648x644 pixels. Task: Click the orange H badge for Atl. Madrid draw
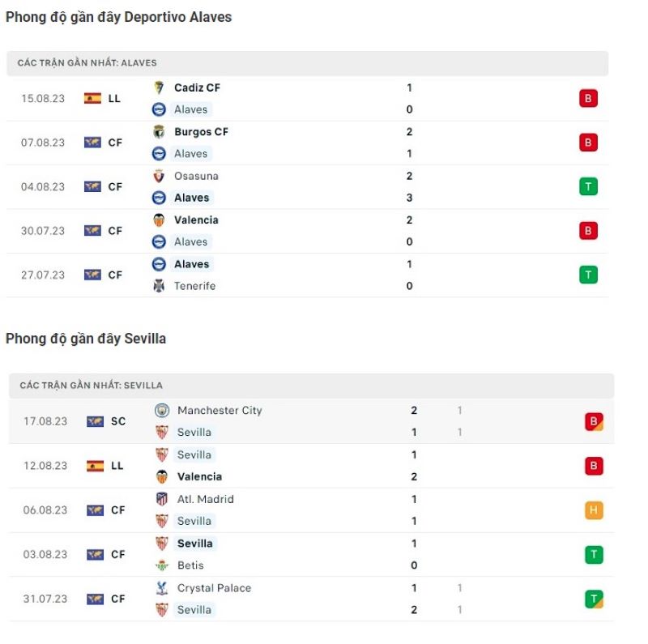pos(594,510)
